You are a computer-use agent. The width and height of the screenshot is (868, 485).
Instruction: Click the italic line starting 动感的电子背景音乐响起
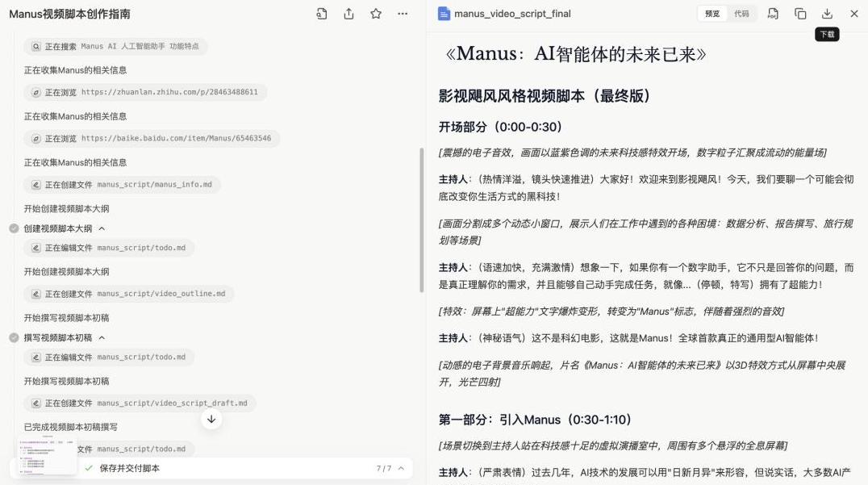[x=642, y=374]
